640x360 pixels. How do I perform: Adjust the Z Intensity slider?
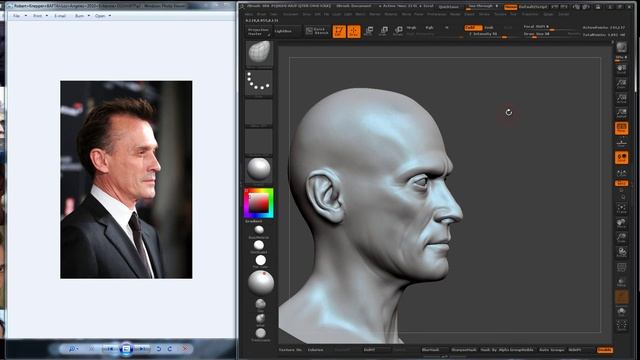490,34
